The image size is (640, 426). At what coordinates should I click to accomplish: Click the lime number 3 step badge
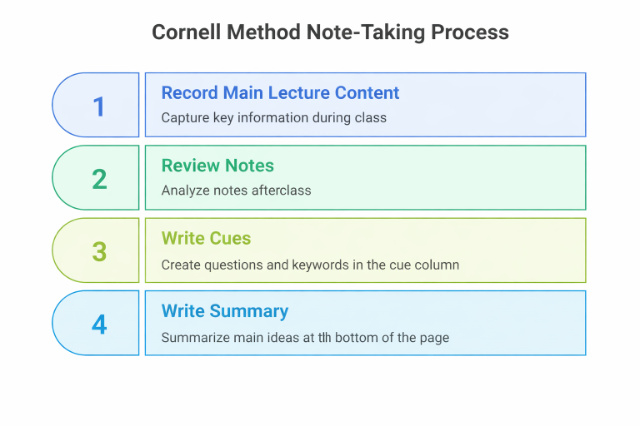(x=98, y=251)
